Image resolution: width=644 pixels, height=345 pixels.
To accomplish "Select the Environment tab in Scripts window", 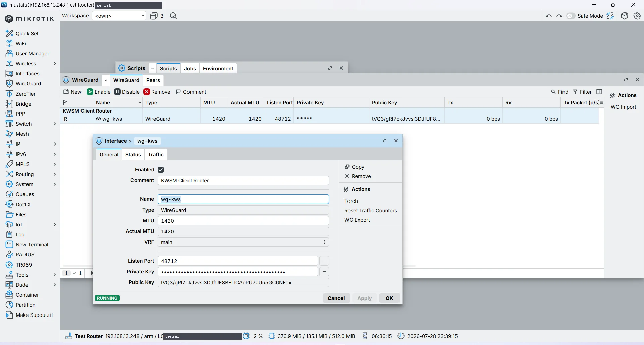I will (218, 68).
